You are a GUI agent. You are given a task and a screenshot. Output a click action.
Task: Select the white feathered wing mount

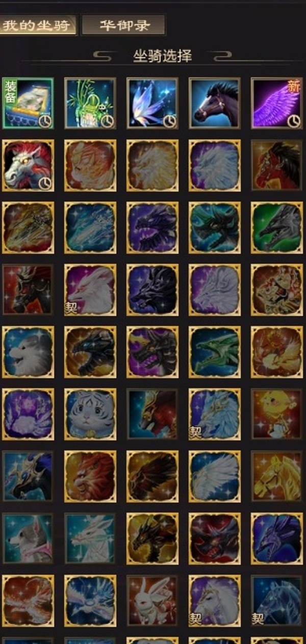(x=214, y=476)
